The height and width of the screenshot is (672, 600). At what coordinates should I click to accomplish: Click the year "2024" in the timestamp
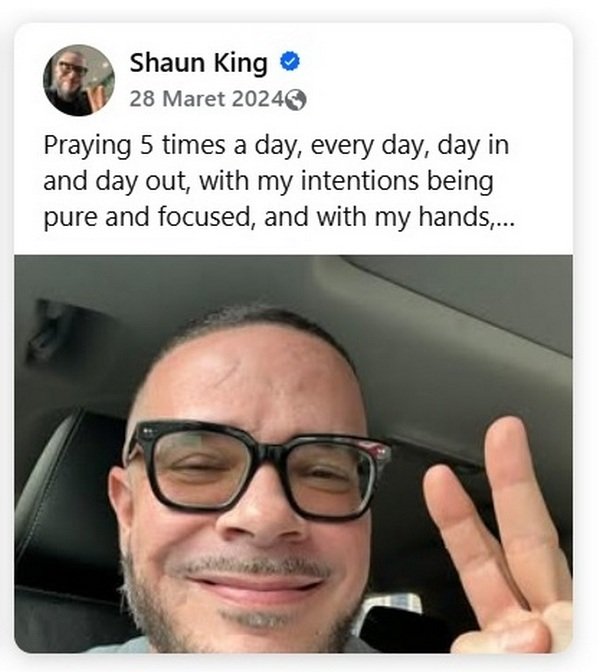(x=258, y=99)
